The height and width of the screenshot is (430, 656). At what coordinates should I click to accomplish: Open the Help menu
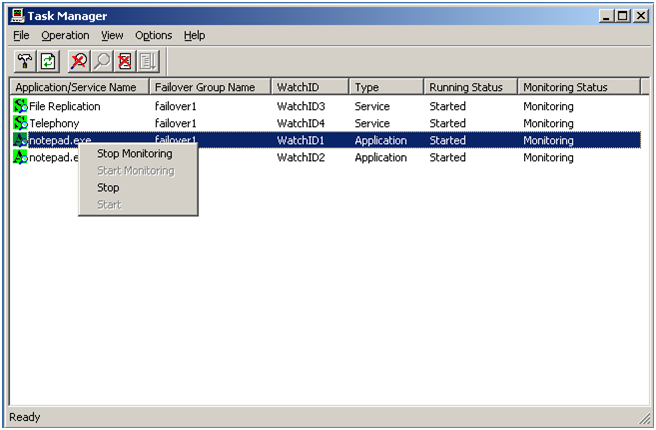tap(194, 35)
